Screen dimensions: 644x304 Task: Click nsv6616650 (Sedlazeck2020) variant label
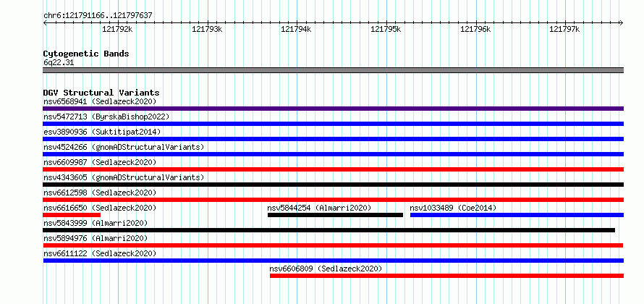pyautogui.click(x=100, y=208)
